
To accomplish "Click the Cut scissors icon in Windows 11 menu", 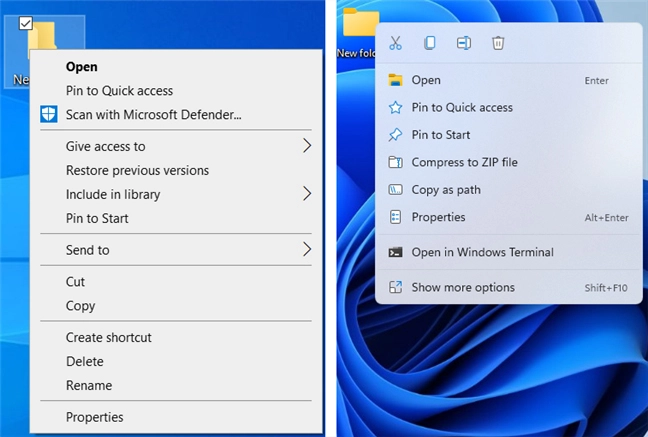I will 395,43.
